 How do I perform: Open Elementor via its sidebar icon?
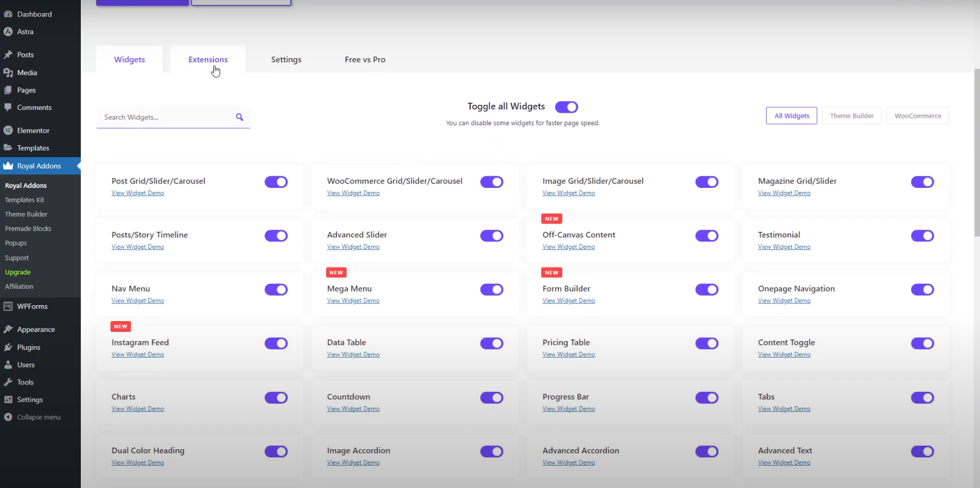(x=8, y=130)
